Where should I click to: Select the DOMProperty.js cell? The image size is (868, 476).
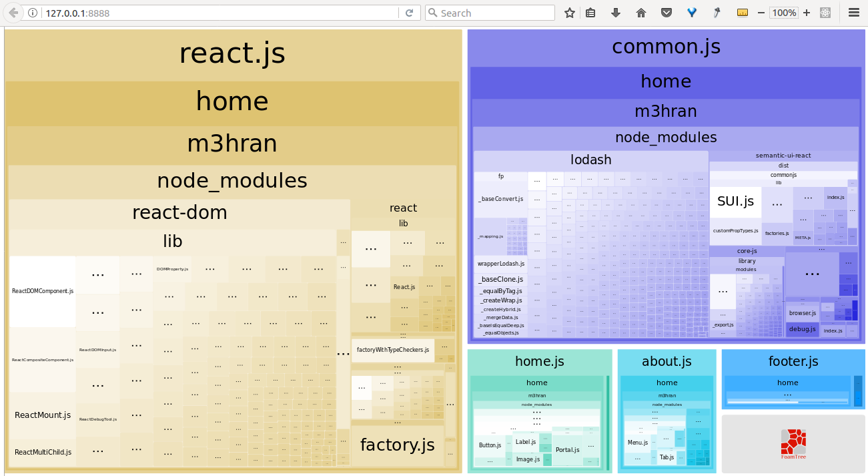[x=172, y=269]
